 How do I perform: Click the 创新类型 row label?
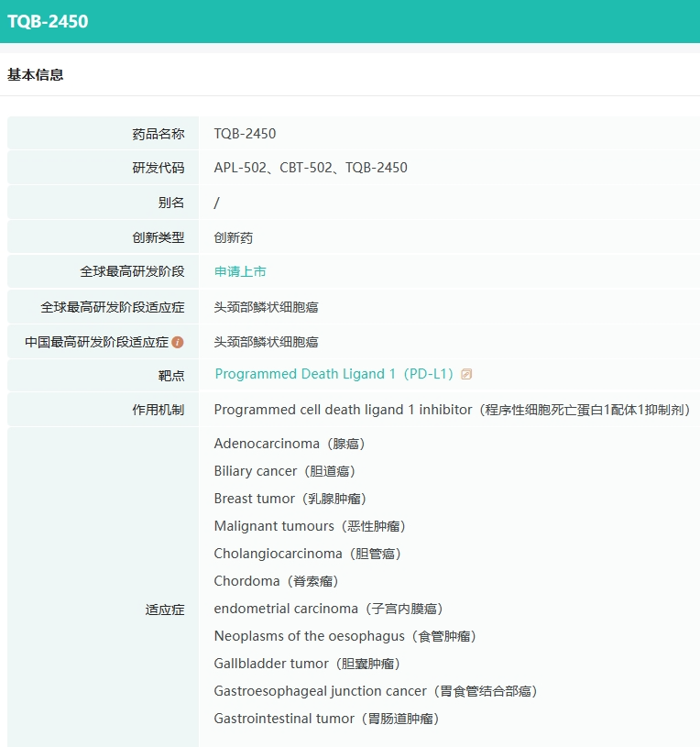[x=159, y=237]
